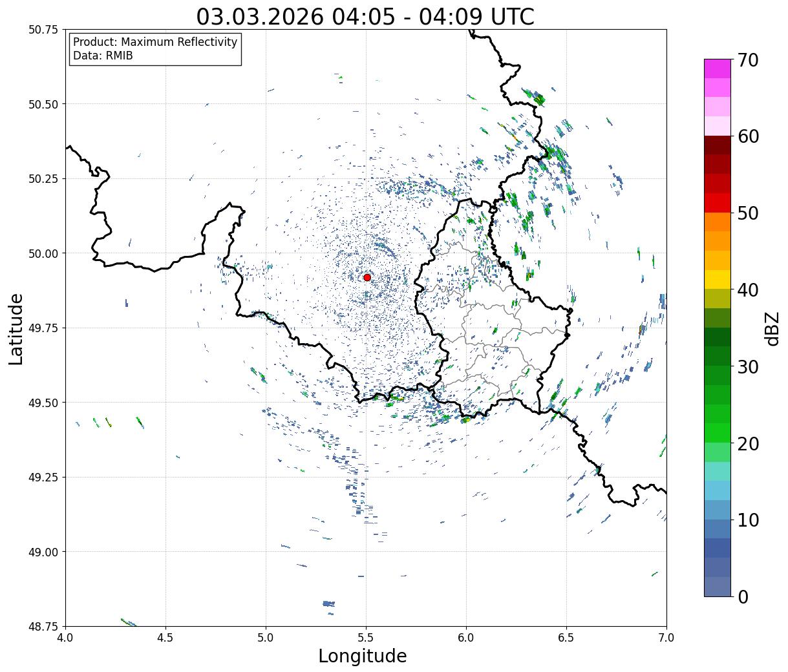The image size is (788, 672).
Task: Click the longitude tick label 5.5
Action: pyautogui.click(x=366, y=638)
